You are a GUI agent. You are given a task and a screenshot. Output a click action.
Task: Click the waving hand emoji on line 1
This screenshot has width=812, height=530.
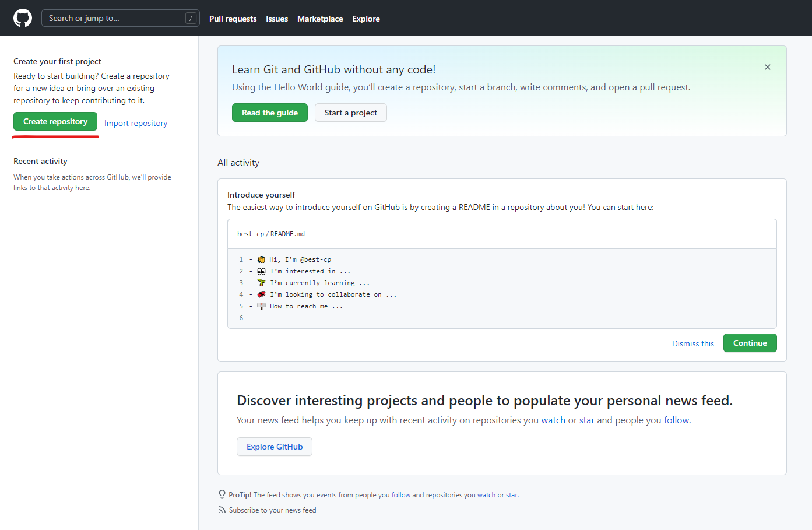pyautogui.click(x=261, y=259)
